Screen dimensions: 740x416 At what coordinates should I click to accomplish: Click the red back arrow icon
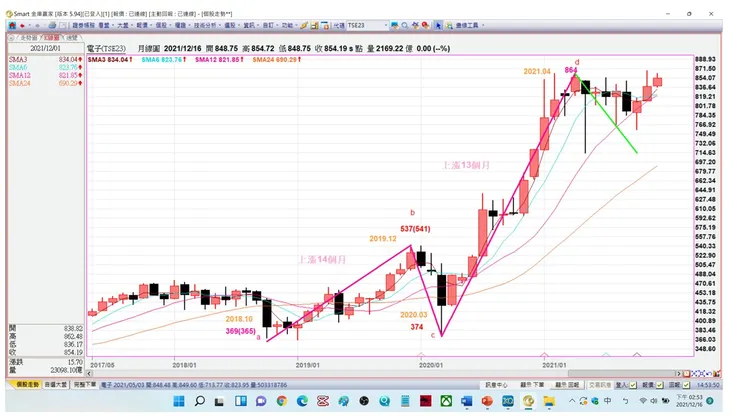tap(22, 25)
